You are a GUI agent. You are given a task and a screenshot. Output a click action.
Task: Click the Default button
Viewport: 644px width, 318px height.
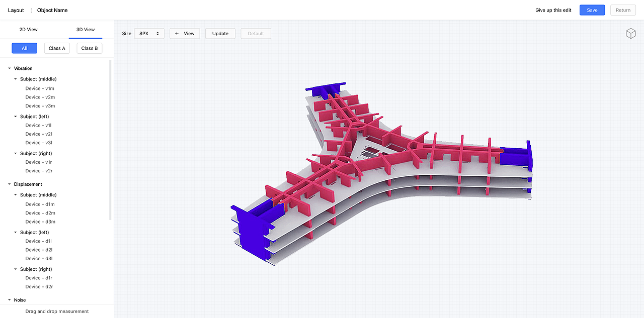click(256, 34)
